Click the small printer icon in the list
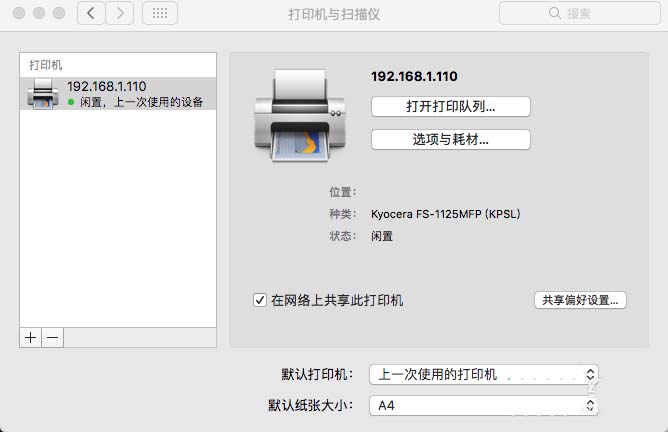668x432 pixels. pyautogui.click(x=43, y=93)
